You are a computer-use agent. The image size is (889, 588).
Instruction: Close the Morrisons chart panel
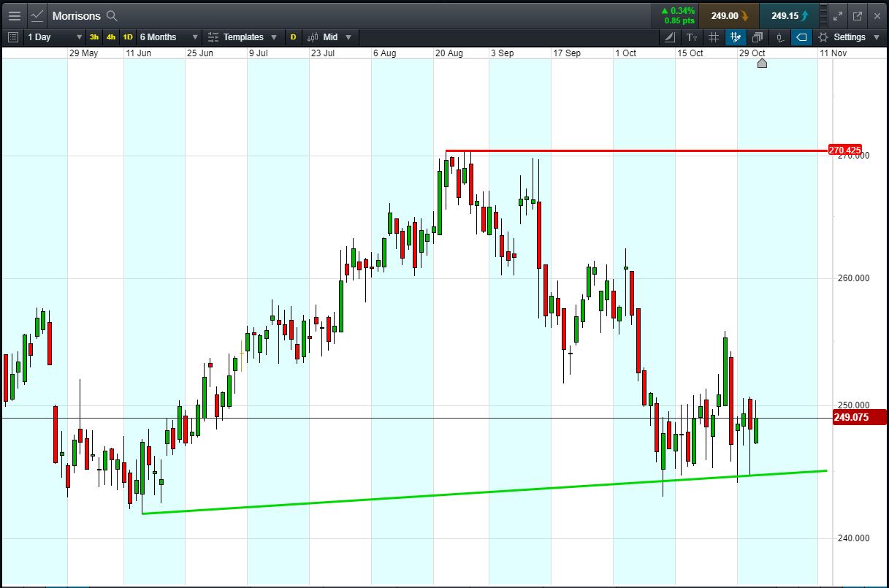point(877,15)
